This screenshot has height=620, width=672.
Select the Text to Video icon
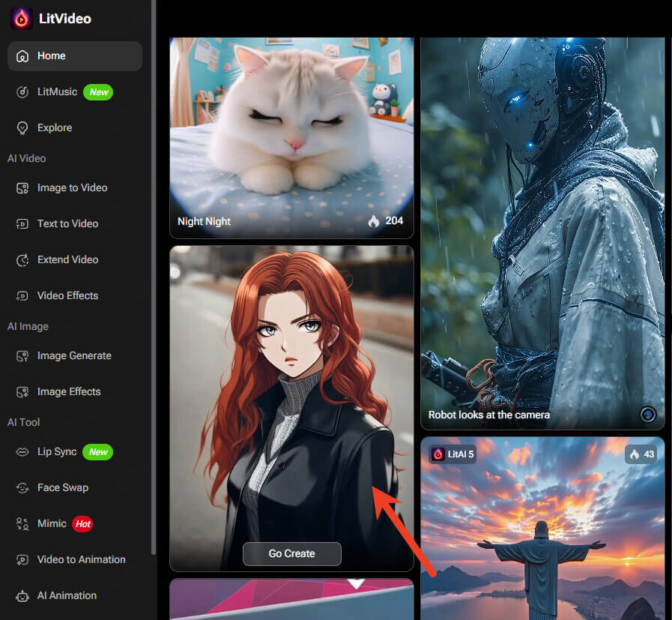coord(22,224)
